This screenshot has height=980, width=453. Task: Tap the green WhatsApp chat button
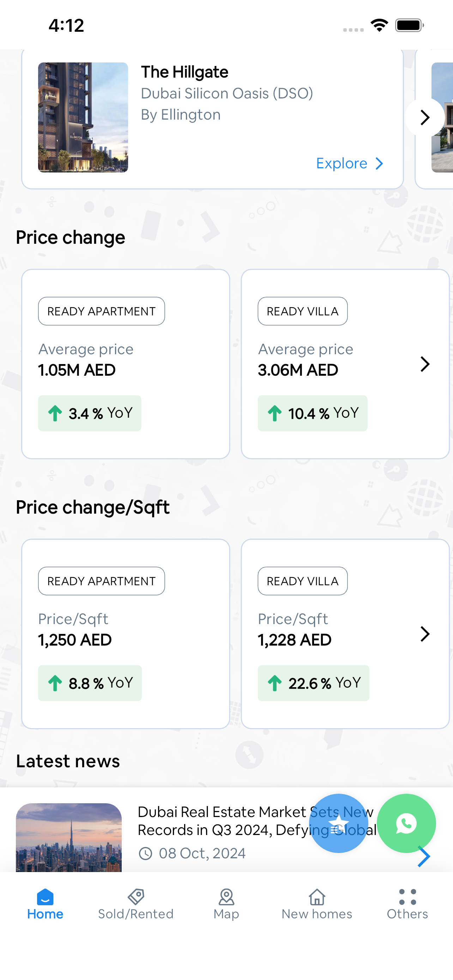coord(406,823)
